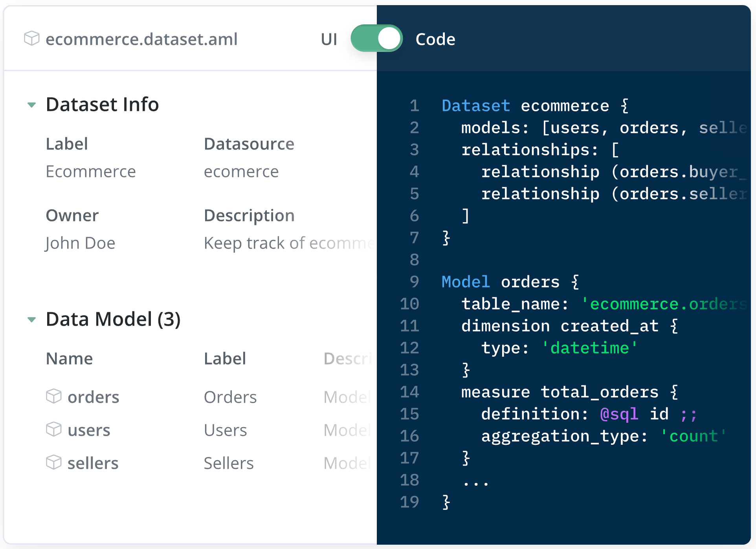Open the users data model
The image size is (756, 549).
coord(89,430)
